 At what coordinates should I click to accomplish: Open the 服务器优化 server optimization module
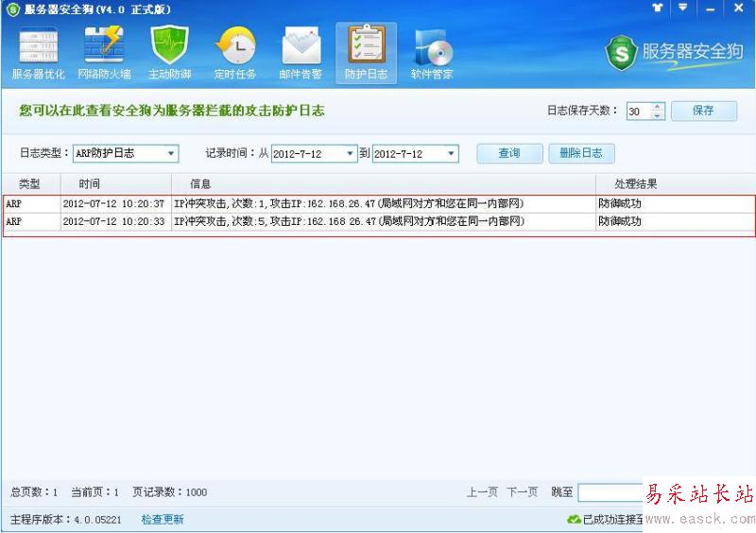[39, 53]
